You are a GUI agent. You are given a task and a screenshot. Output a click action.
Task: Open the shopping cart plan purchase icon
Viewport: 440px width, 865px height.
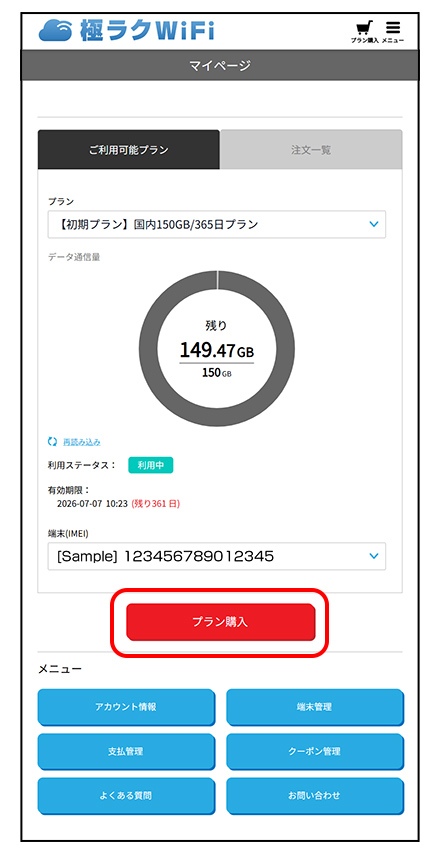pyautogui.click(x=364, y=31)
